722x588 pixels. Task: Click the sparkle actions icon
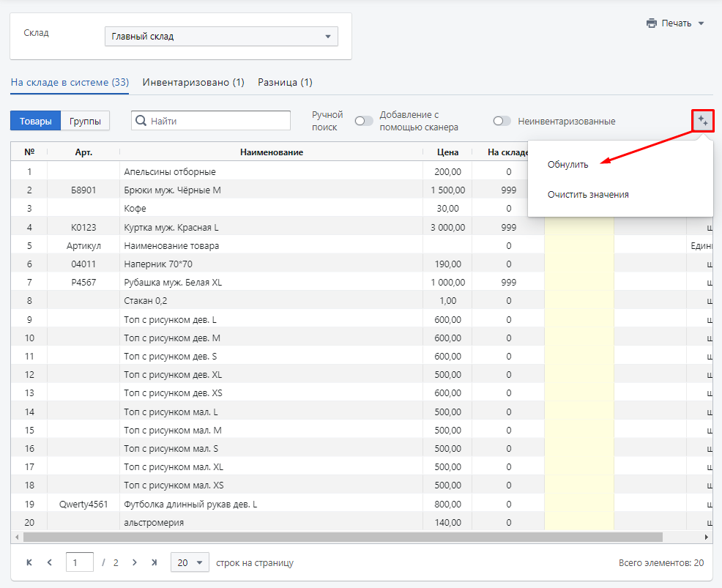click(703, 121)
